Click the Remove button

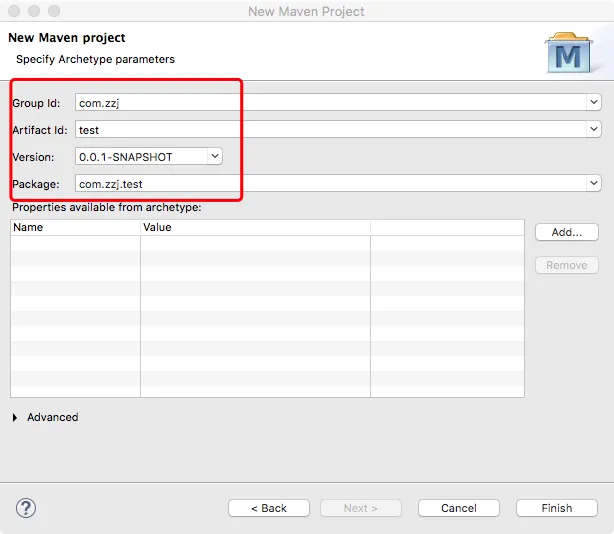pyautogui.click(x=567, y=265)
